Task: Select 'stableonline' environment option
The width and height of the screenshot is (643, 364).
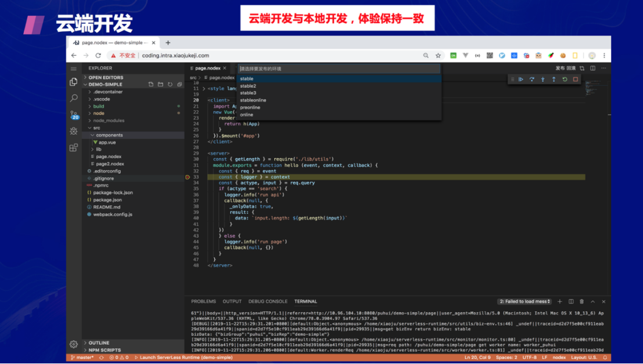Action: tap(339, 100)
